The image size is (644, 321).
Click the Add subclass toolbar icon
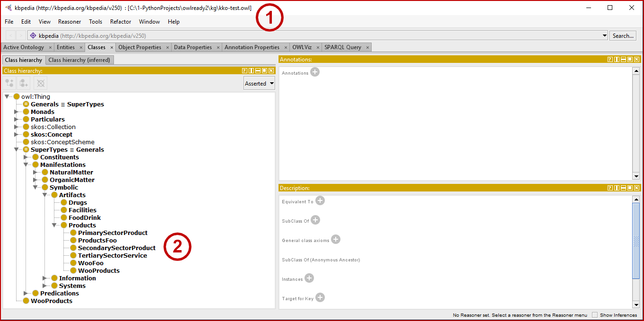9,83
